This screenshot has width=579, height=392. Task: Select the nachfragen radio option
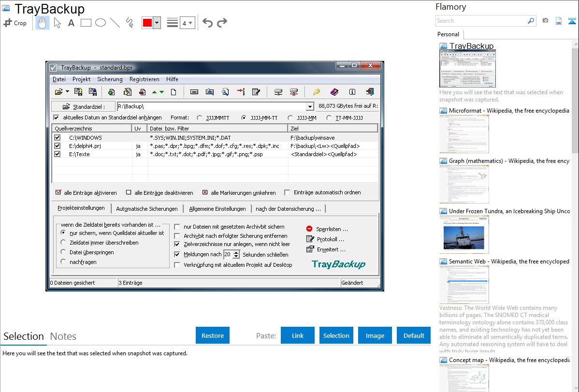point(63,261)
